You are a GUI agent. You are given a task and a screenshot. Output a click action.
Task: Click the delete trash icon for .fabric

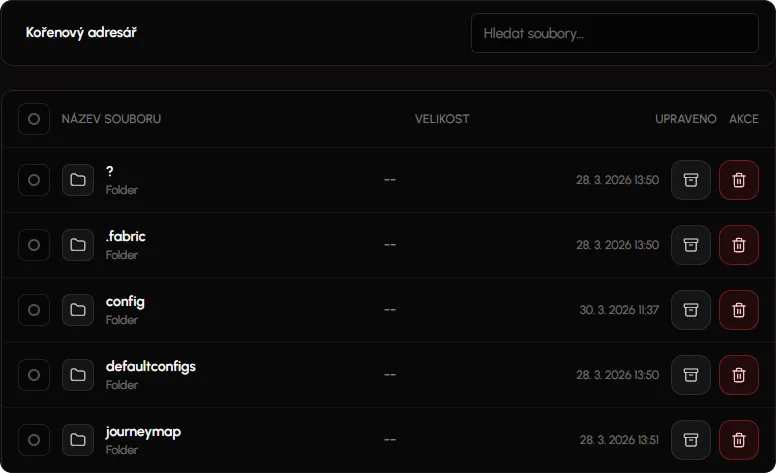[739, 245]
